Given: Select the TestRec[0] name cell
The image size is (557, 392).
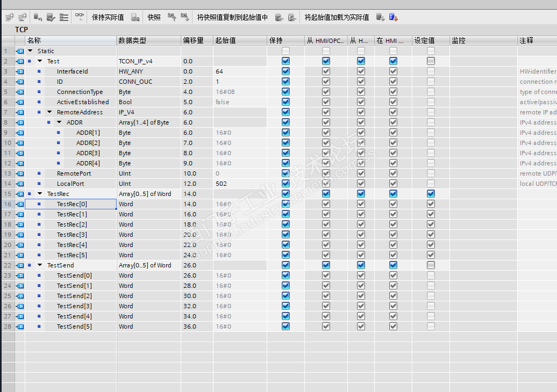Looking at the screenshot, I should coord(70,204).
